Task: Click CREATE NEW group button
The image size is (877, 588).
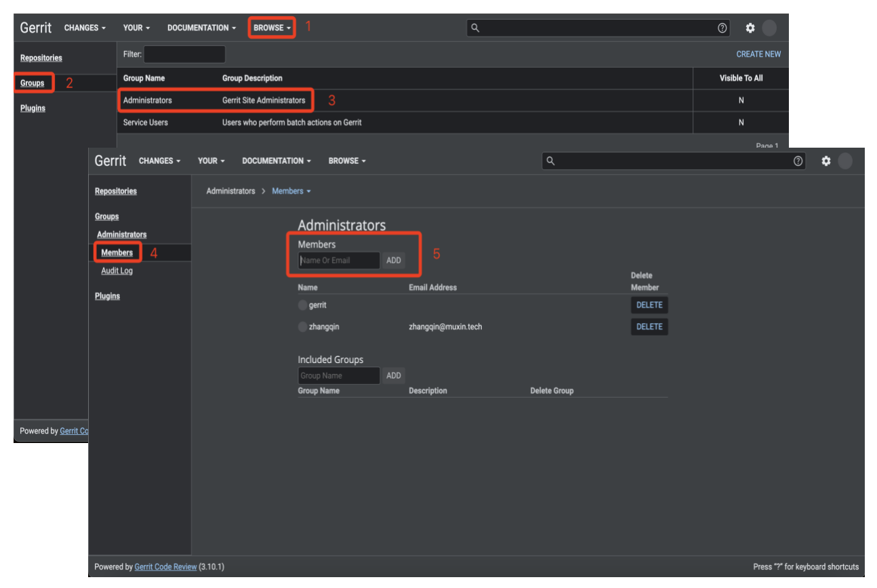Action: tap(758, 54)
